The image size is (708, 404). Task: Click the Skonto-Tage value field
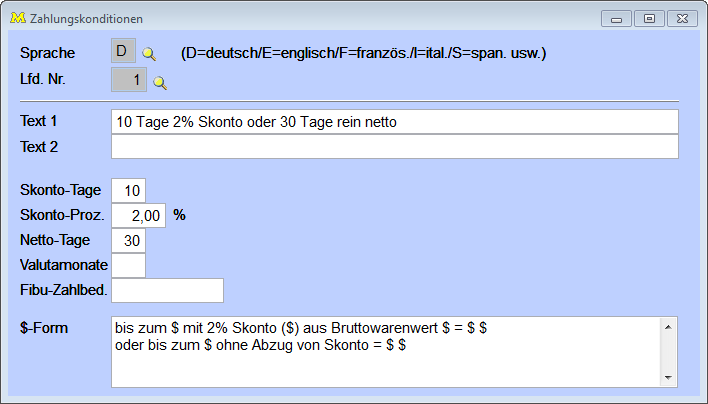[x=129, y=190]
